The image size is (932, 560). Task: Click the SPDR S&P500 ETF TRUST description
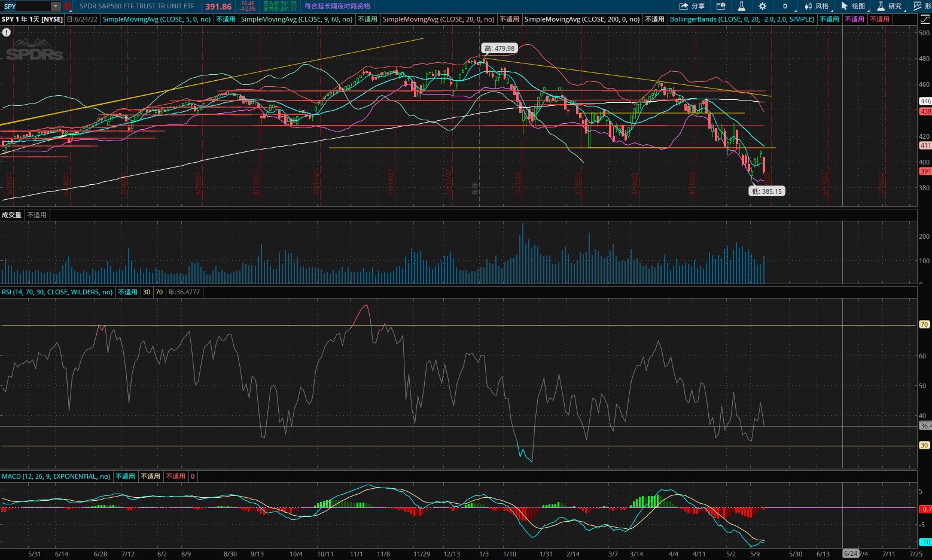[137, 6]
